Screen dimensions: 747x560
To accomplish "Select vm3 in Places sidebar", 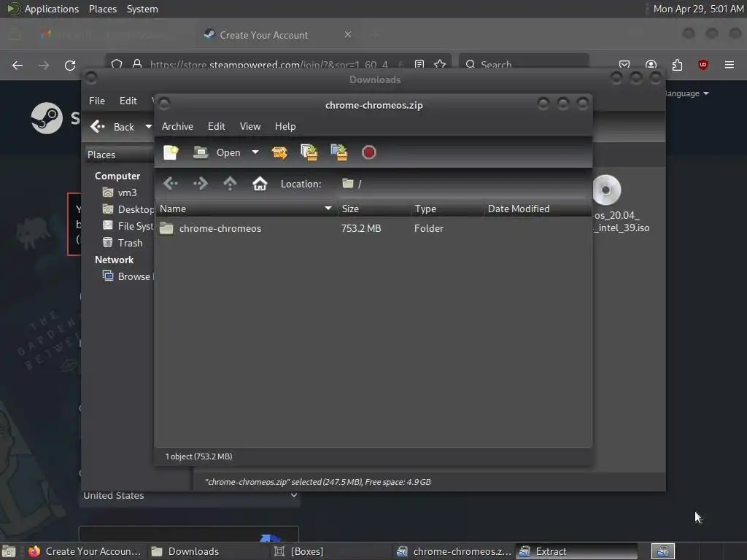I will pos(120,192).
